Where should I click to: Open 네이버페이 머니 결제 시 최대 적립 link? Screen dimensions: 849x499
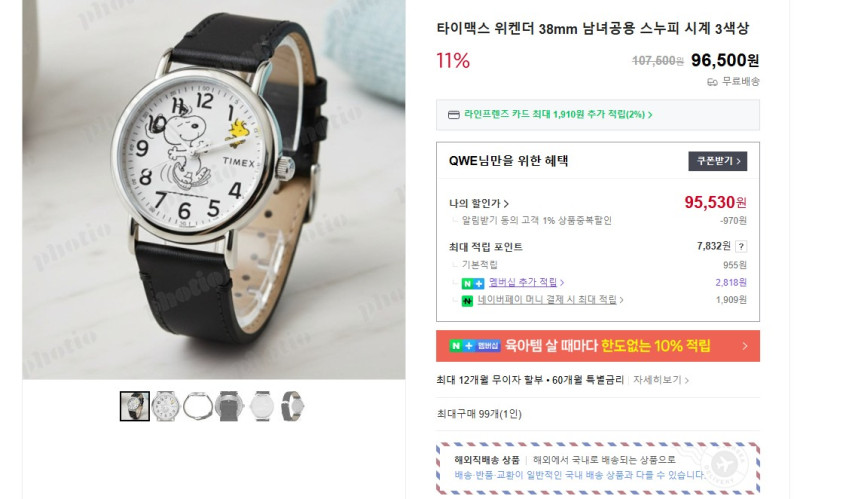(x=550, y=299)
